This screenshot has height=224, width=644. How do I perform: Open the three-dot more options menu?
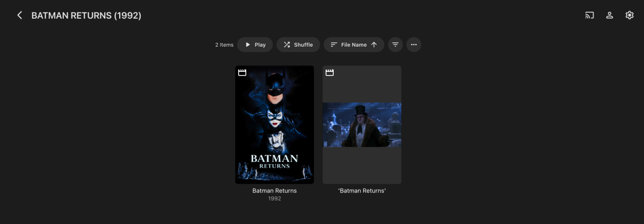click(414, 44)
